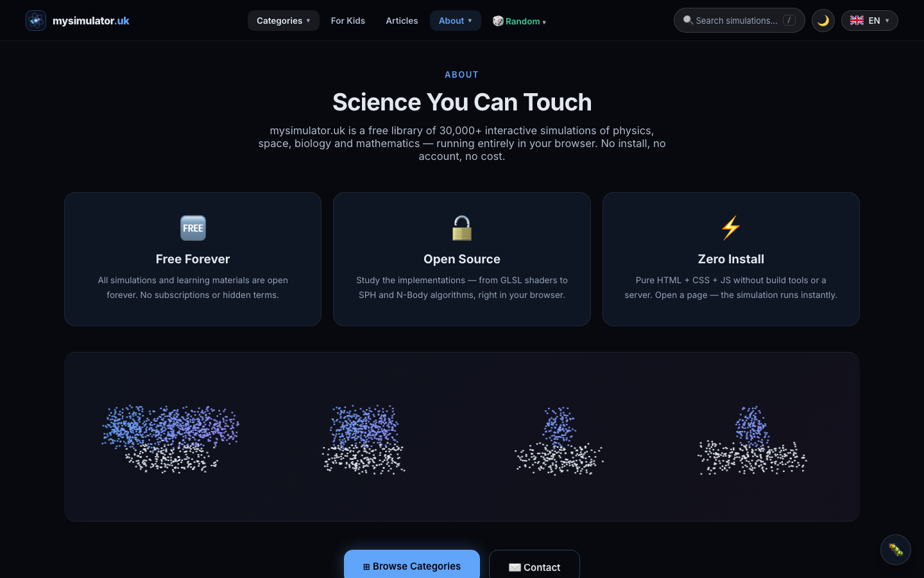Click the open padlock icon
Screen dimensions: 924x578
462,228
